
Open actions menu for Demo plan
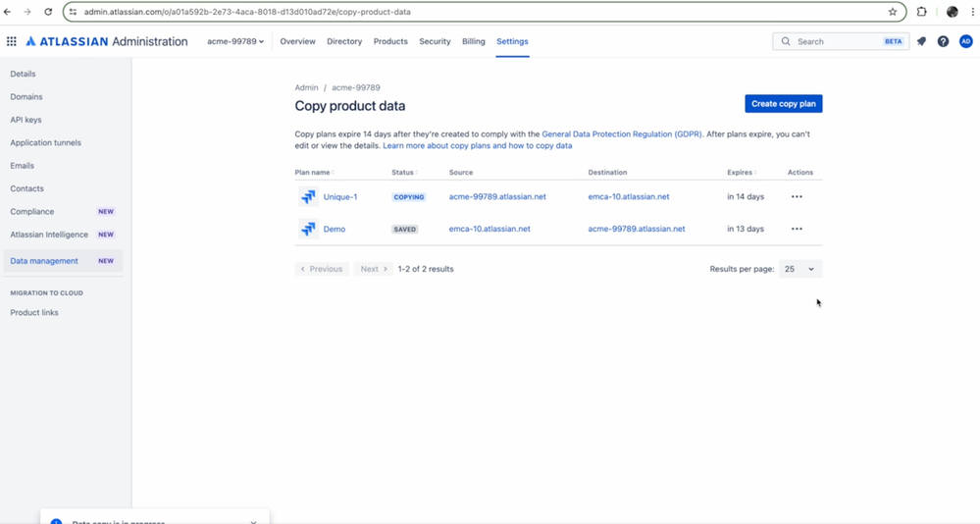tap(797, 229)
